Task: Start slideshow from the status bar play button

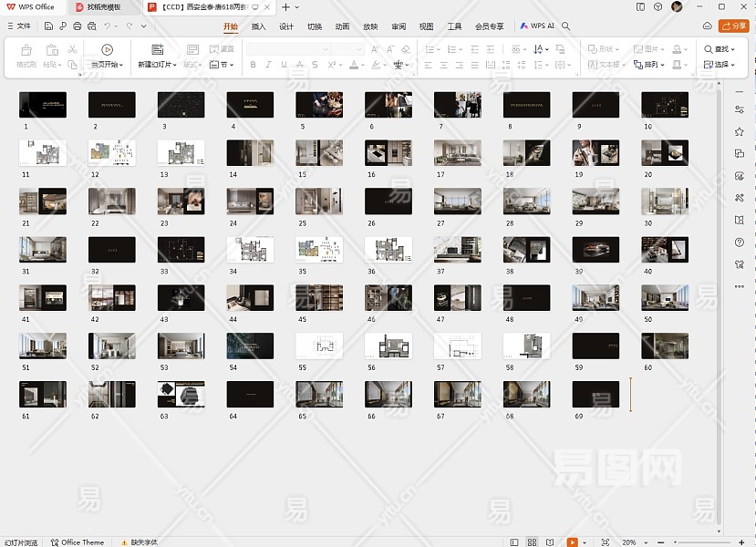Action: point(572,542)
